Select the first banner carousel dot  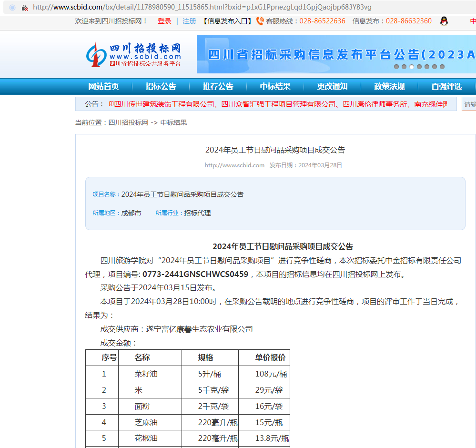tap(396, 67)
